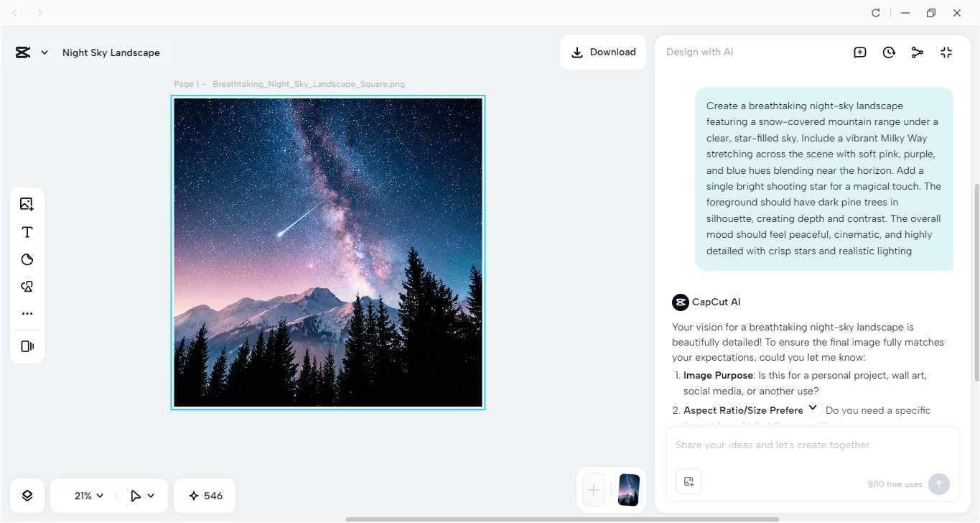Open the Layers panel icon
Viewport: 980px width, 523px height.
(27, 495)
